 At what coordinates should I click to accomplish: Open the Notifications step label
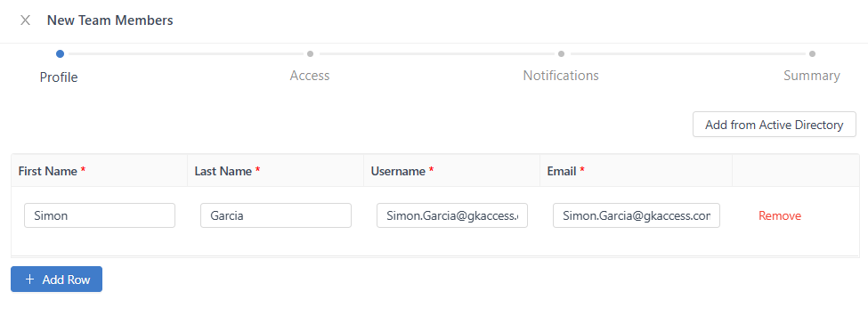click(x=561, y=76)
